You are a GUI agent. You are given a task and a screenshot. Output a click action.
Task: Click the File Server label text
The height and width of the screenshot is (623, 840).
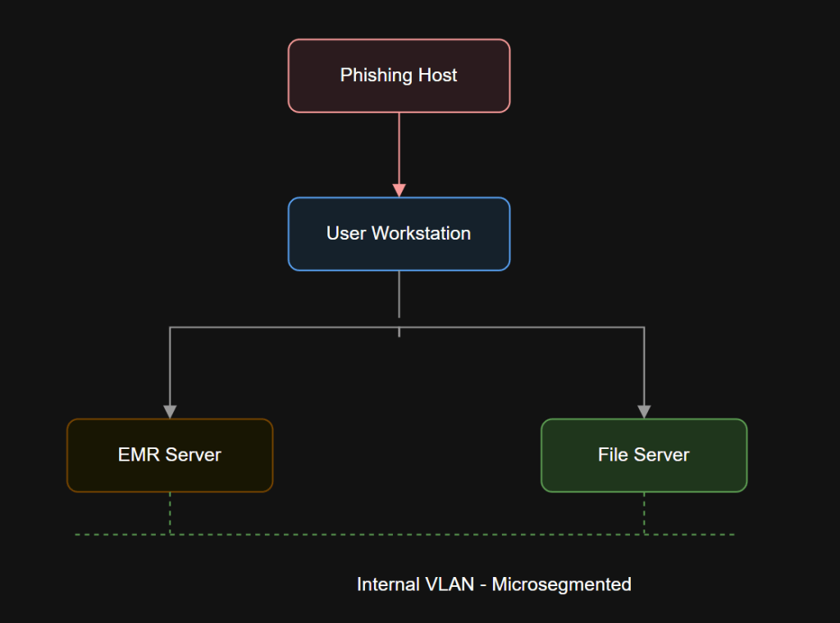[x=644, y=455]
